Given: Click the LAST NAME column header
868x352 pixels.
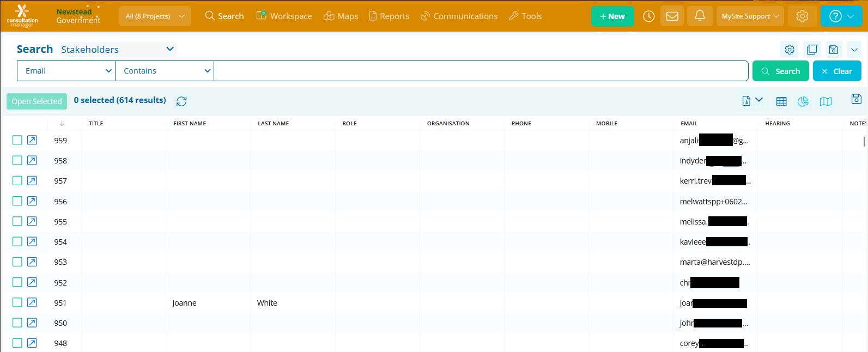Looking at the screenshot, I should click(x=274, y=124).
